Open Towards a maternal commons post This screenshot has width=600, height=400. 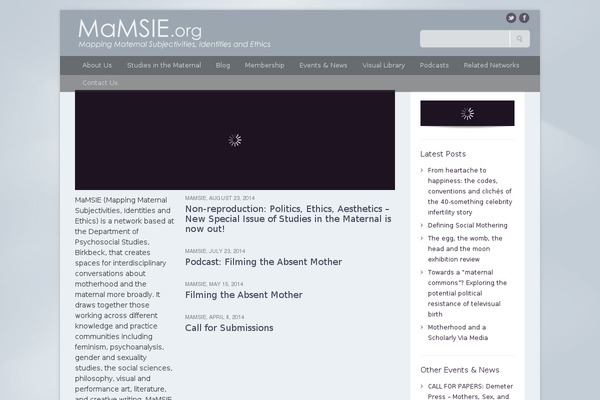click(467, 293)
